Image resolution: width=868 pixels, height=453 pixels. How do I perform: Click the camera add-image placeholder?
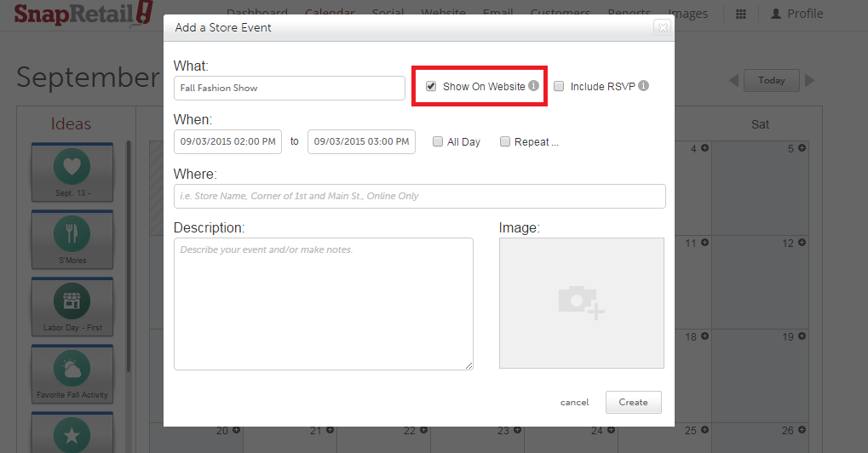[581, 302]
